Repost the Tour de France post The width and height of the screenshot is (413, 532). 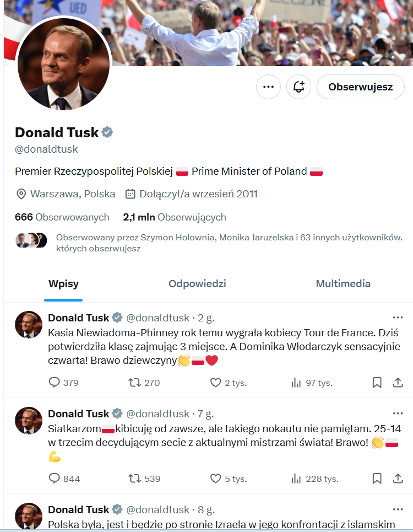coord(134,383)
